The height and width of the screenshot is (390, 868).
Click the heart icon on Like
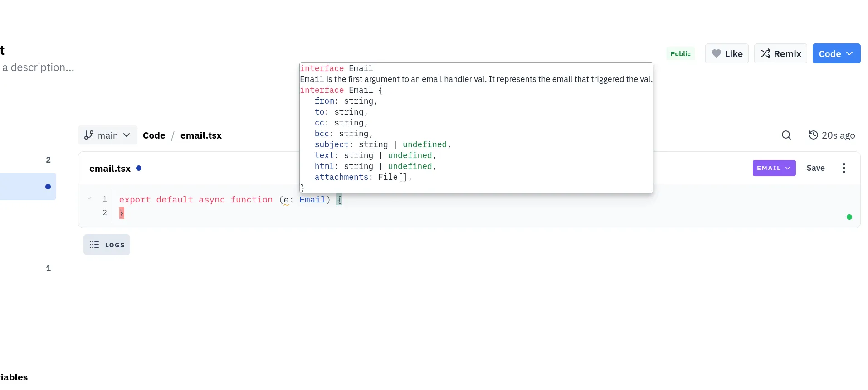point(716,53)
